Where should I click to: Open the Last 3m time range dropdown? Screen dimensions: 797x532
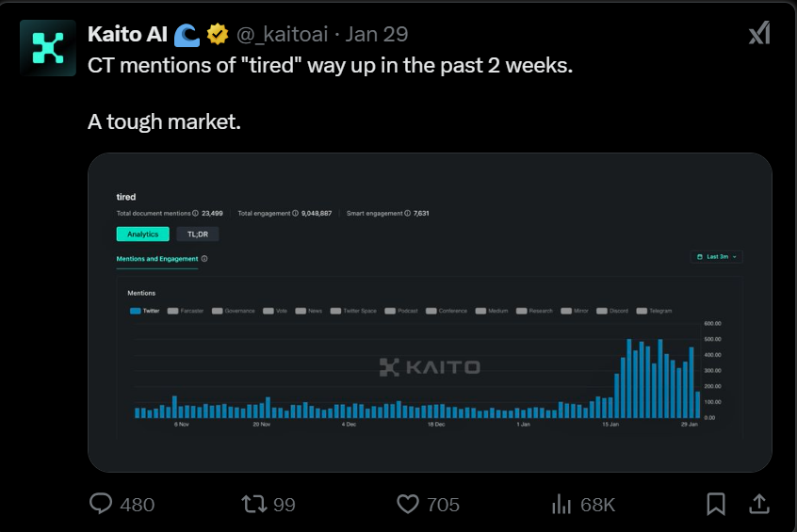(x=717, y=256)
